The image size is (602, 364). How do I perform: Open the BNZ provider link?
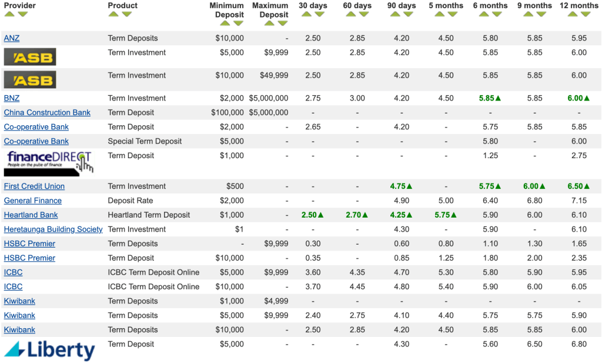click(x=12, y=98)
